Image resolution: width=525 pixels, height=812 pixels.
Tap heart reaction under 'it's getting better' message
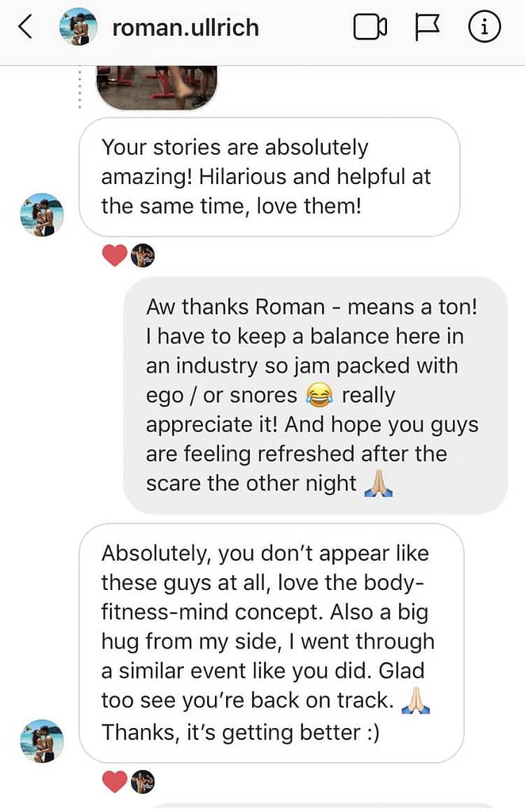click(x=115, y=781)
